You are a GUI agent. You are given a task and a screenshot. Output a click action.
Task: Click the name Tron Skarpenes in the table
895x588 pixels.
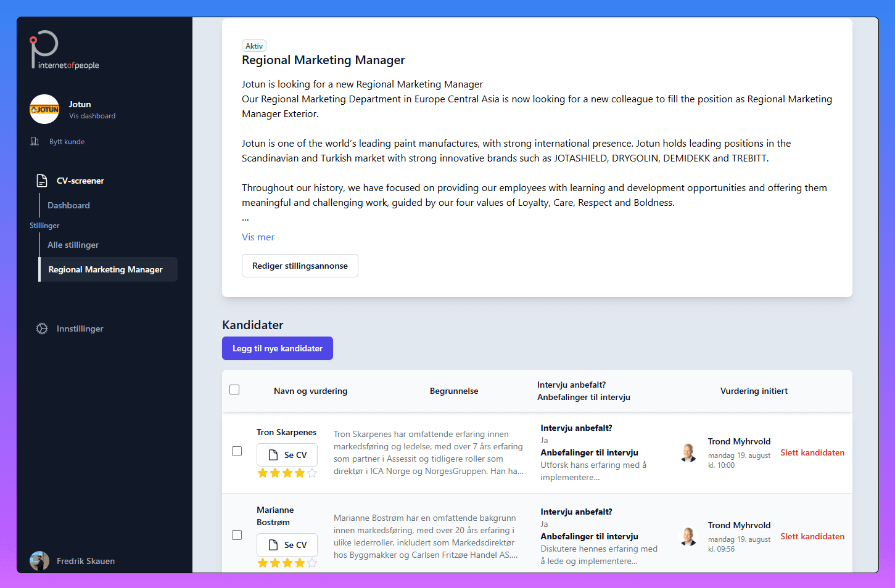286,432
